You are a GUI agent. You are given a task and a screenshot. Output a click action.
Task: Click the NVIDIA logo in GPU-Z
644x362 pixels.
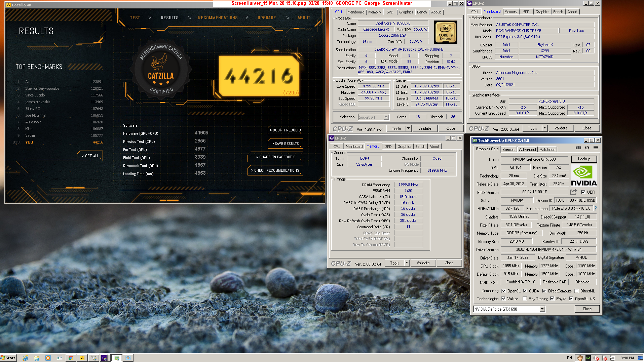[584, 175]
